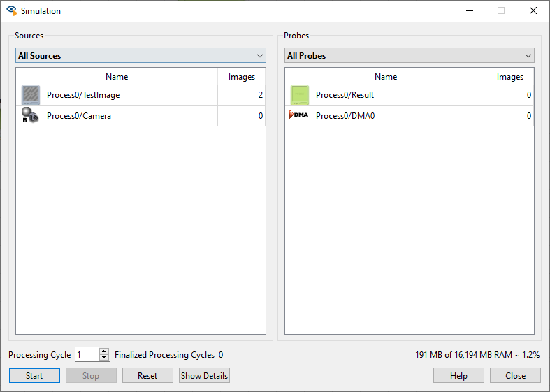Image resolution: width=550 pixels, height=392 pixels.
Task: Open the Help button
Action: pyautogui.click(x=458, y=375)
